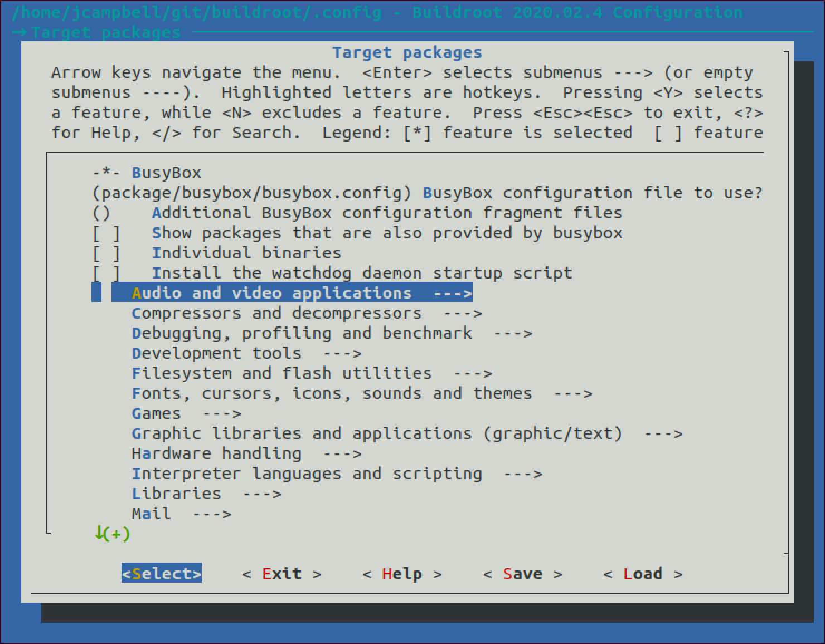This screenshot has width=825, height=644.
Task: Select the BusyBox package entry
Action: [147, 173]
